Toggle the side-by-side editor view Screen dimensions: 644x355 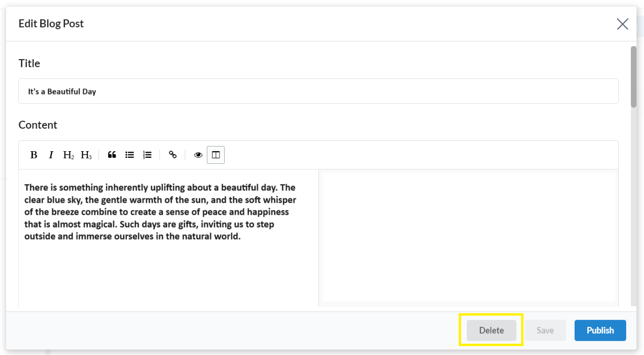(216, 155)
